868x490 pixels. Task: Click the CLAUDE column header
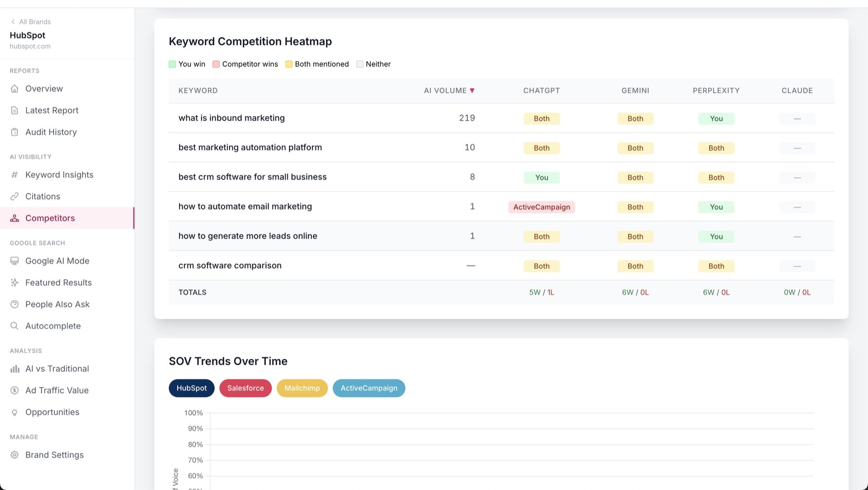(x=797, y=90)
